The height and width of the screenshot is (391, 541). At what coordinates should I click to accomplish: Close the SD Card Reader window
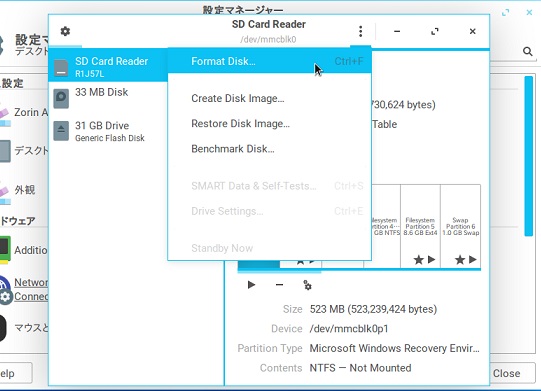[x=473, y=31]
